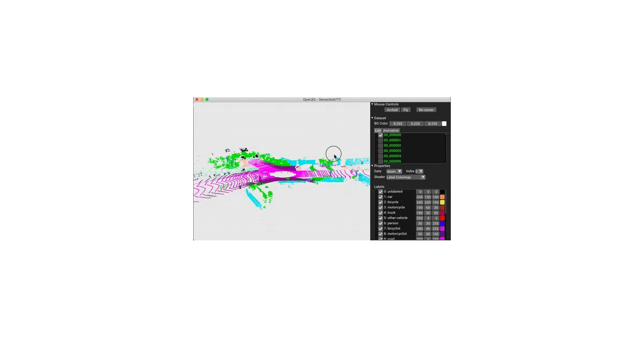This screenshot has height=338, width=644.
Task: Check dataset item 00_000005
Action: pos(380,161)
